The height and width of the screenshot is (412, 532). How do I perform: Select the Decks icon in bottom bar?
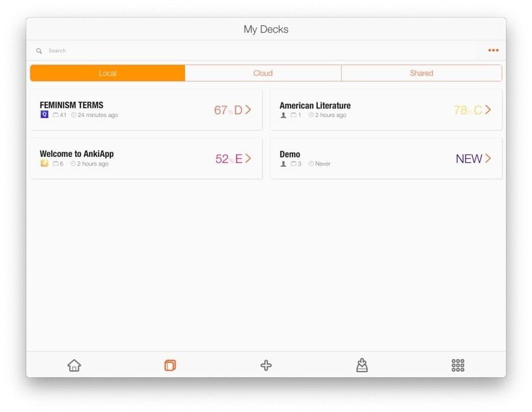(x=170, y=365)
